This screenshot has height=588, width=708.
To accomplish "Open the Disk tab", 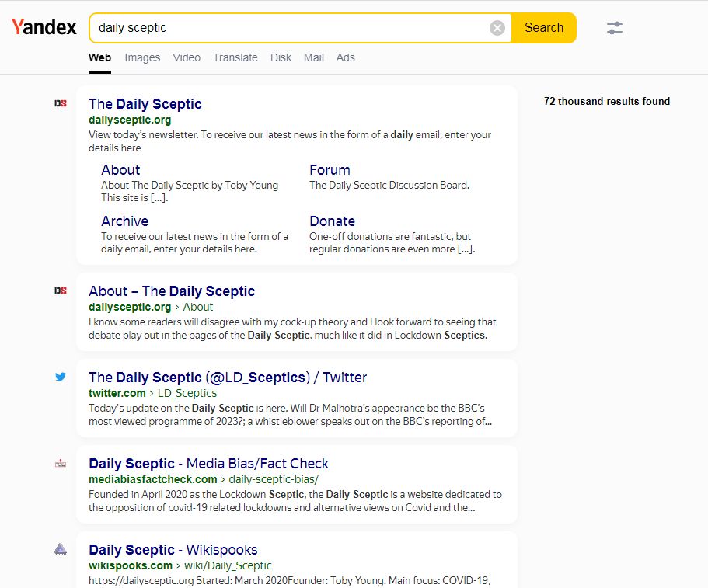I will [281, 57].
